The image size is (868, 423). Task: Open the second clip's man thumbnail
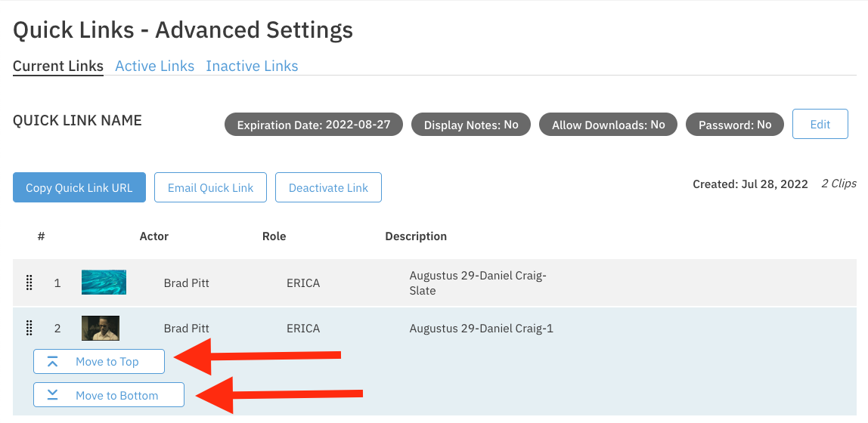point(101,328)
